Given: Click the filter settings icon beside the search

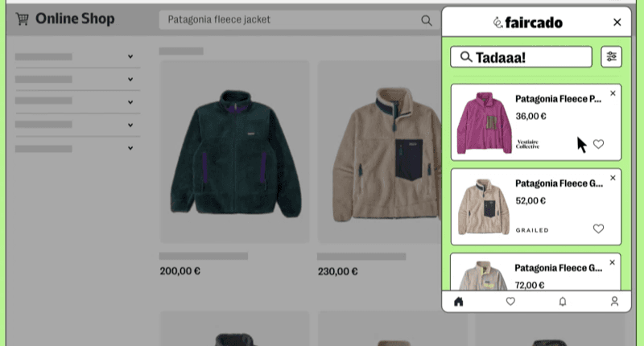Looking at the screenshot, I should pos(612,56).
